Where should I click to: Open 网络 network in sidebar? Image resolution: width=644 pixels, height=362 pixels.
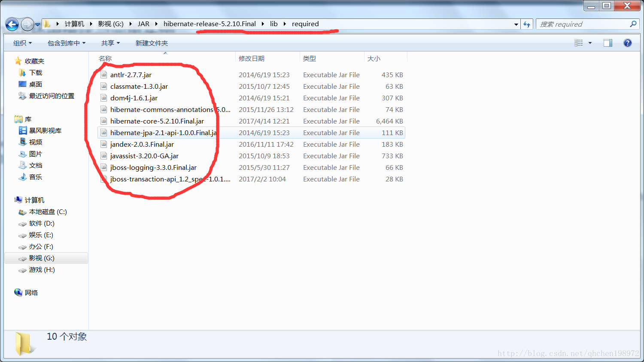tap(31, 293)
